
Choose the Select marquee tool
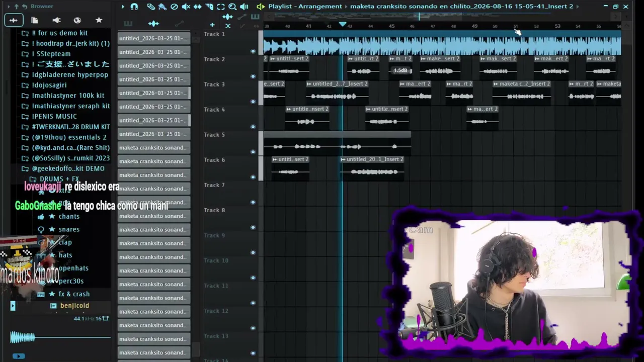click(221, 7)
